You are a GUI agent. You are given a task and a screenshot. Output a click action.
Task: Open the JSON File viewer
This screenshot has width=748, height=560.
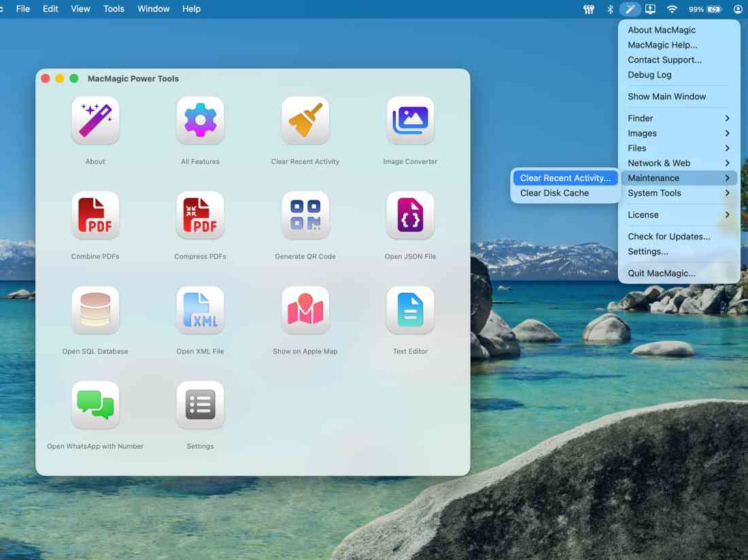[410, 215]
